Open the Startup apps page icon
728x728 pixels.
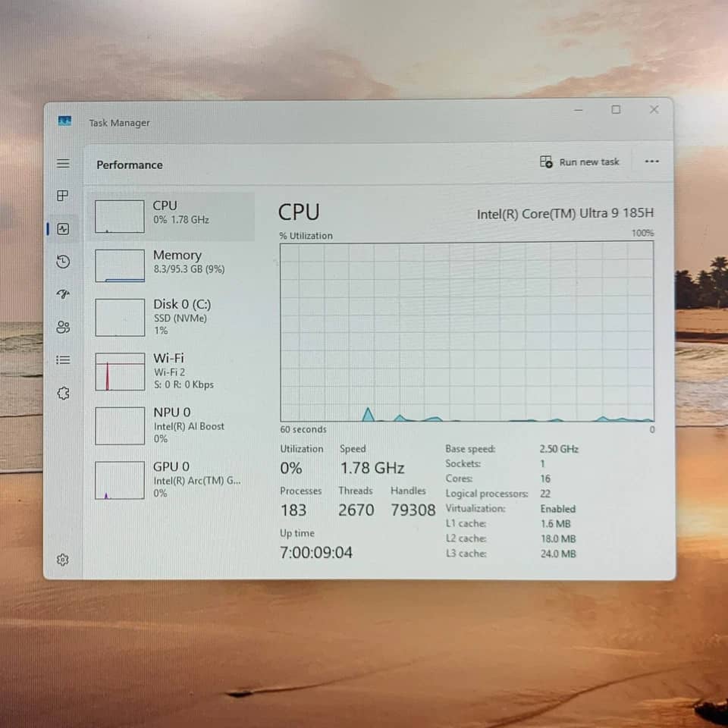[x=63, y=294]
